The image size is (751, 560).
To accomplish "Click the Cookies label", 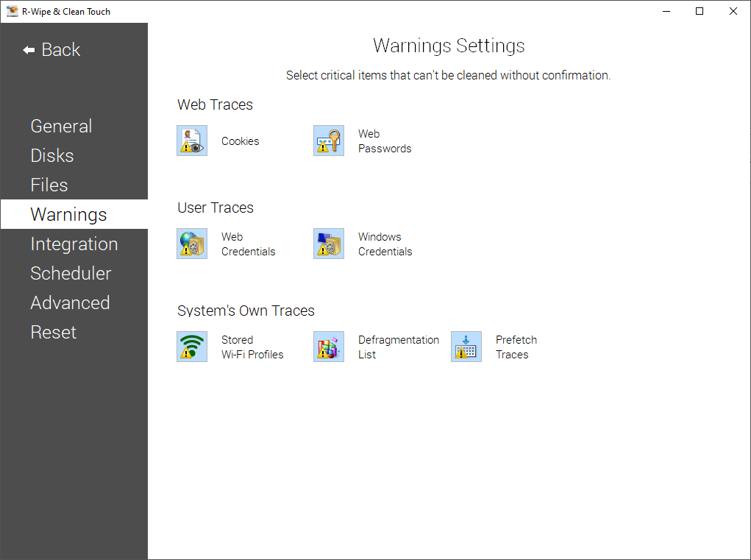I will tap(240, 141).
